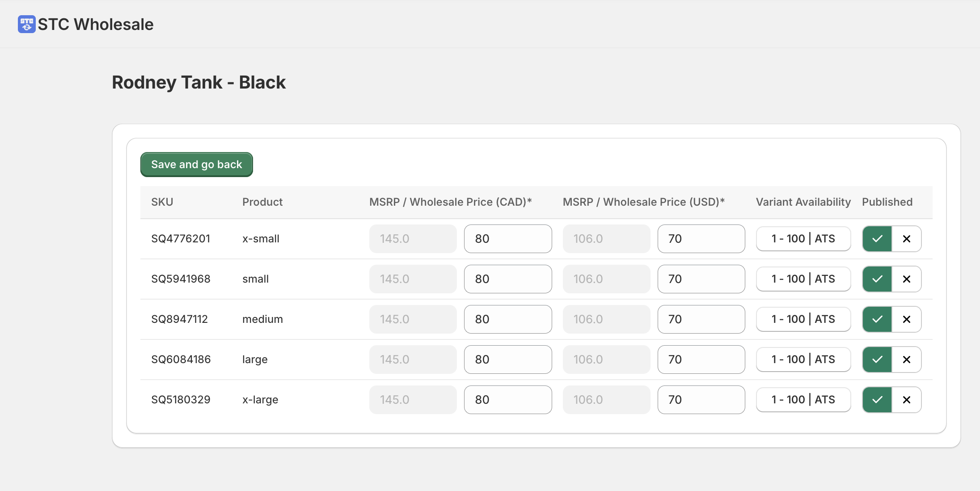Screen dimensions: 980x491
Task: Unpublish the large variant with X
Action: (x=906, y=360)
